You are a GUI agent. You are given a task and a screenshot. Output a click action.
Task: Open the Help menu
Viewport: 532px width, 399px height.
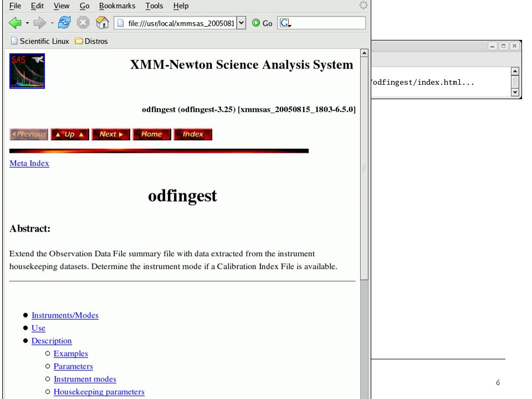pos(181,6)
